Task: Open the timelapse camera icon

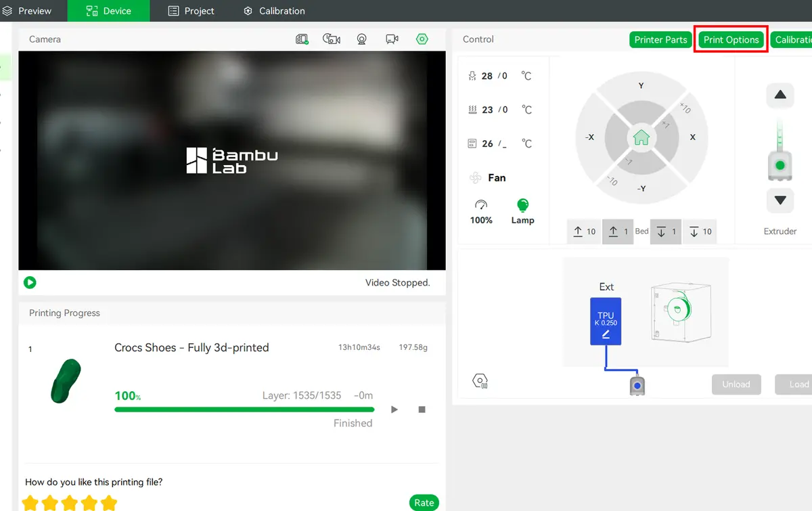Action: (x=332, y=39)
